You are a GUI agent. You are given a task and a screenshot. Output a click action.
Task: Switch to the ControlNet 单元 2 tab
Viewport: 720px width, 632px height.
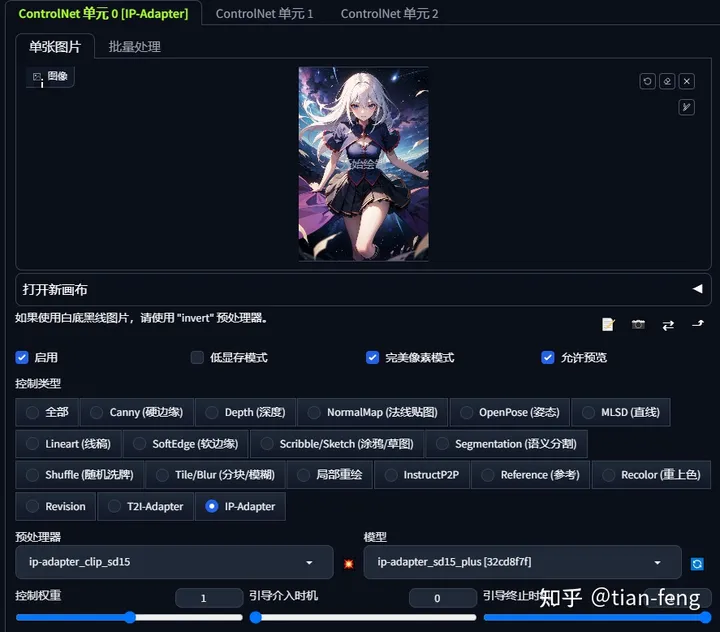(389, 14)
